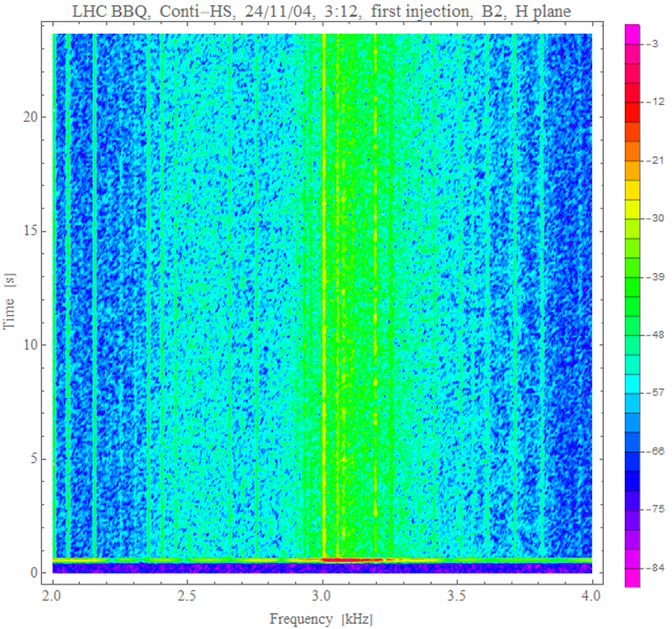Click the -84 color bar label

tap(655, 568)
